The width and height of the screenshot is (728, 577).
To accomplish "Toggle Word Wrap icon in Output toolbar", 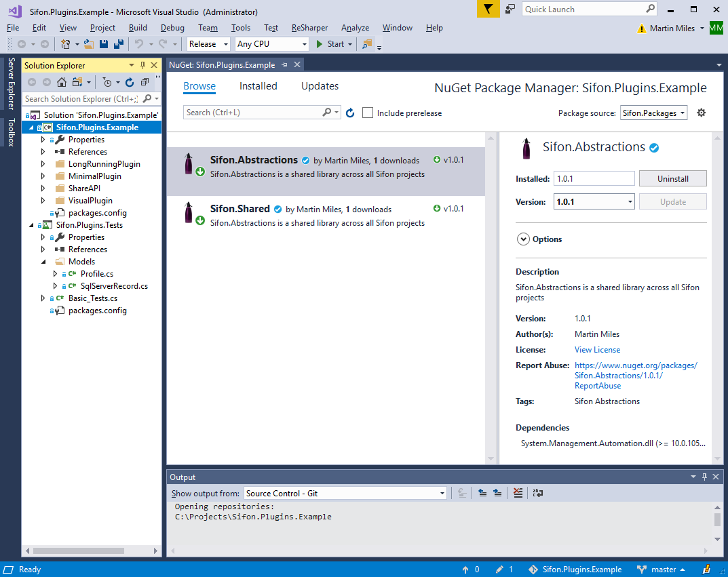I will click(537, 493).
